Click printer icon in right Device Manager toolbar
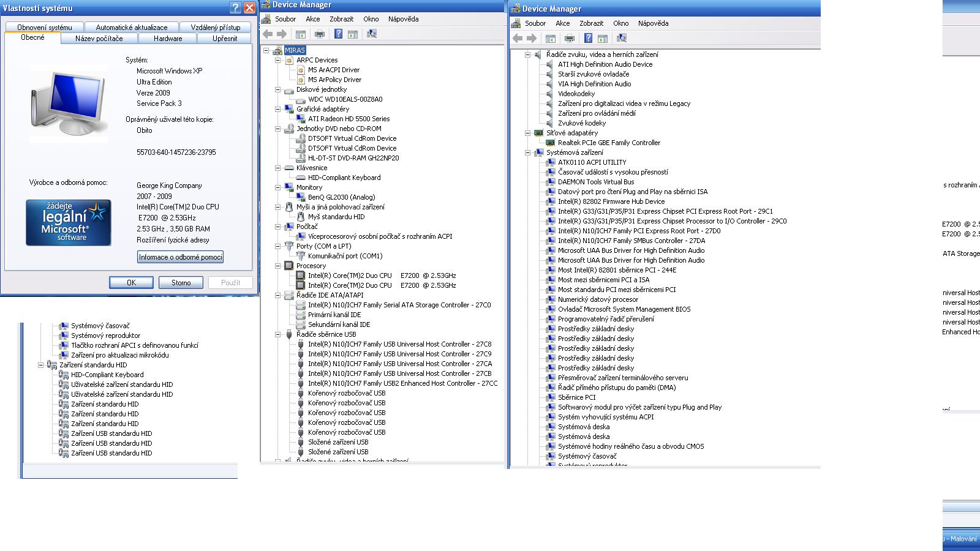The width and height of the screenshot is (980, 551). (x=570, y=39)
